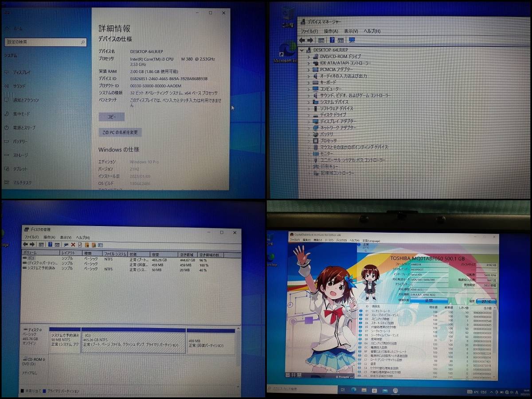The image size is (532, 399).
Task: Click the checkmark properties icon in Disk Management toolbar
Action: pyautogui.click(x=80, y=245)
